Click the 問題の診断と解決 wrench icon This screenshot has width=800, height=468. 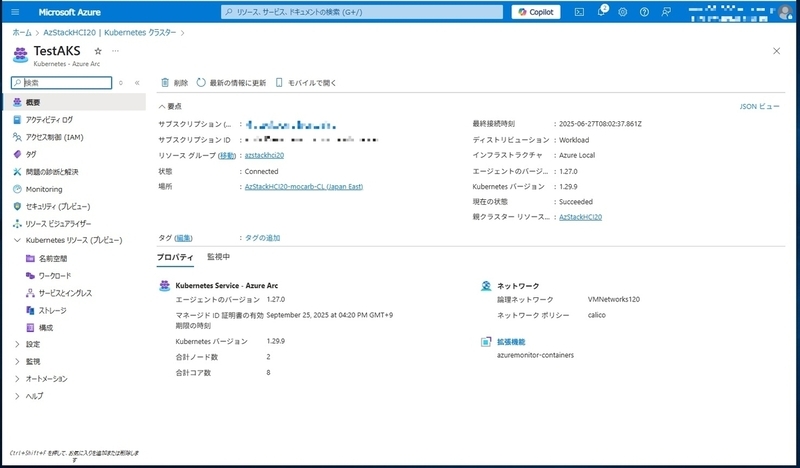(x=17, y=172)
